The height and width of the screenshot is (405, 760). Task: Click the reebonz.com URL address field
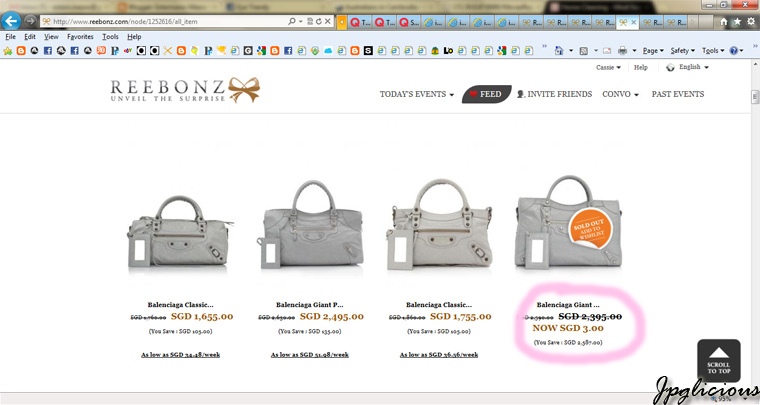[x=165, y=21]
